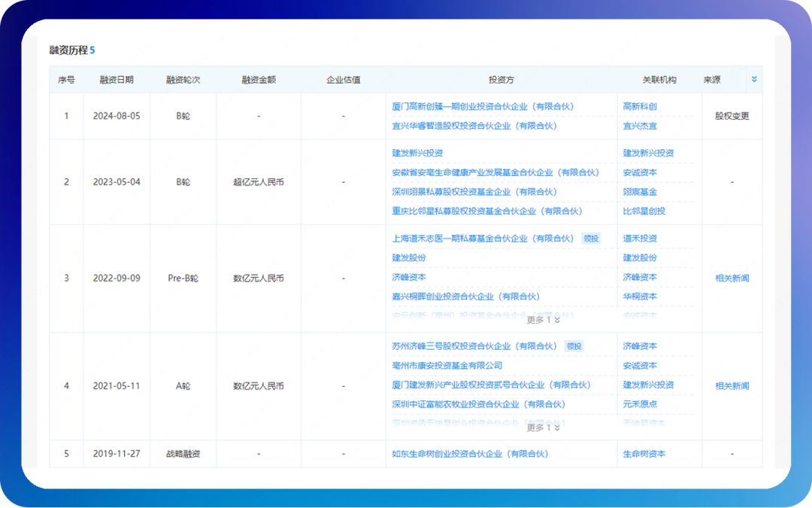This screenshot has width=812, height=508.
Task: Open 建发新兴投资 related institution in row 2
Action: pyautogui.click(x=648, y=153)
